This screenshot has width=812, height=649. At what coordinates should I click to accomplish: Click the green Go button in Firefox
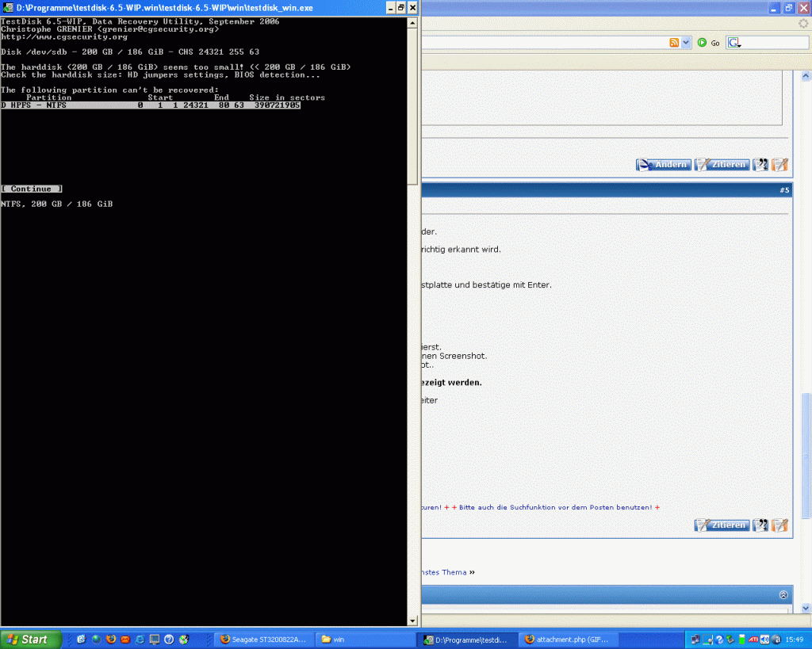tap(708, 43)
